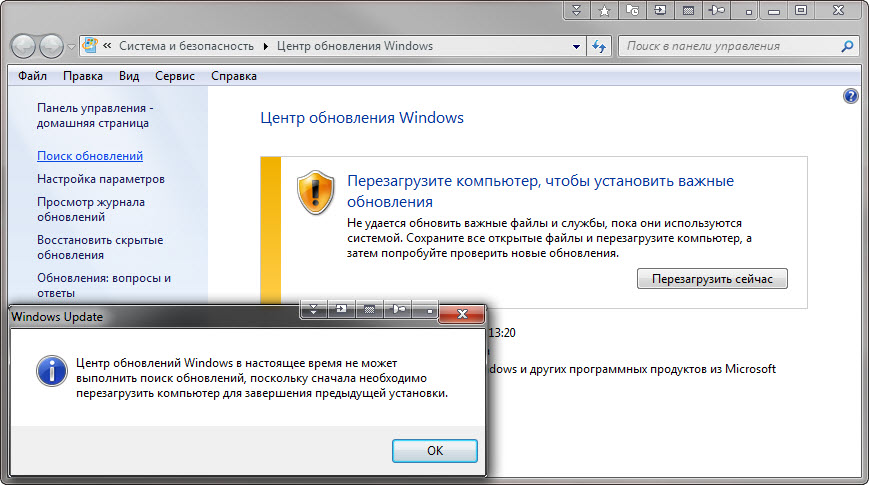Open help via the blue question mark icon
Screen dimensions: 869x485
point(850,96)
